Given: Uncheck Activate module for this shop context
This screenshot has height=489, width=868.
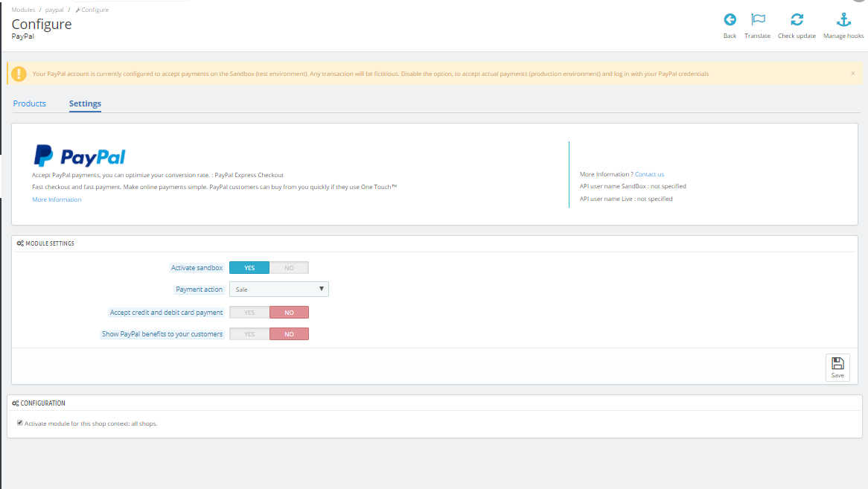Looking at the screenshot, I should (x=20, y=424).
